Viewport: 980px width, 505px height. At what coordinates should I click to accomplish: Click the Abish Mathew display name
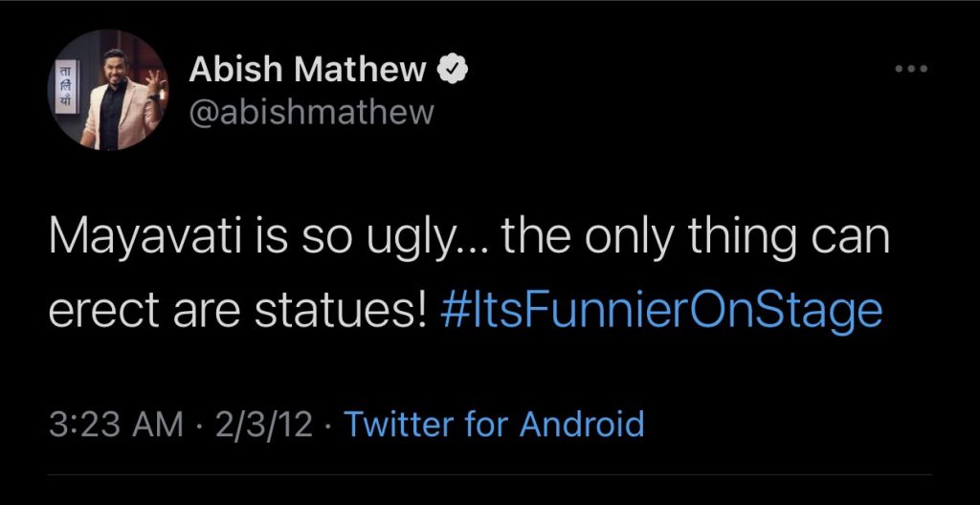307,69
